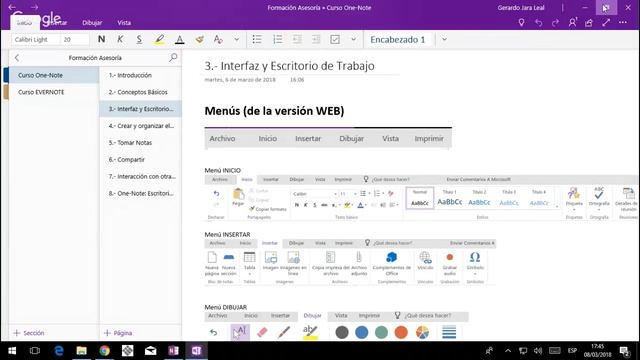Toggle underline formatting (S button)

139,40
